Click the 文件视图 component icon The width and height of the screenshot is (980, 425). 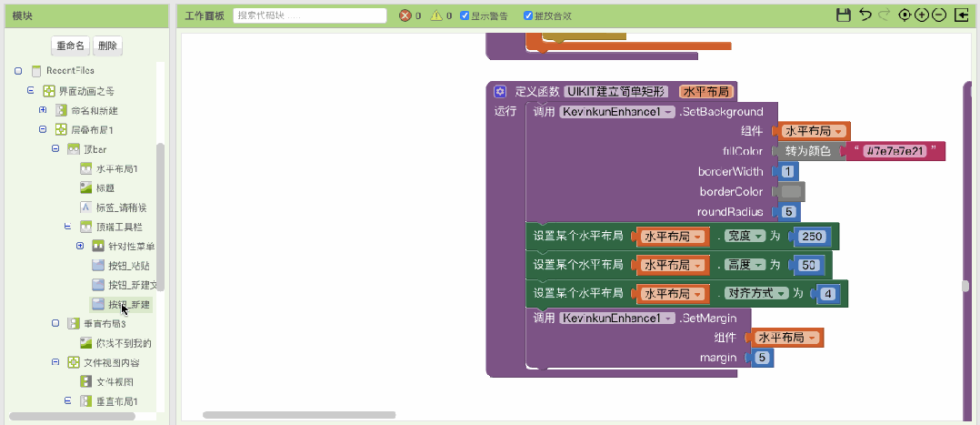(86, 382)
